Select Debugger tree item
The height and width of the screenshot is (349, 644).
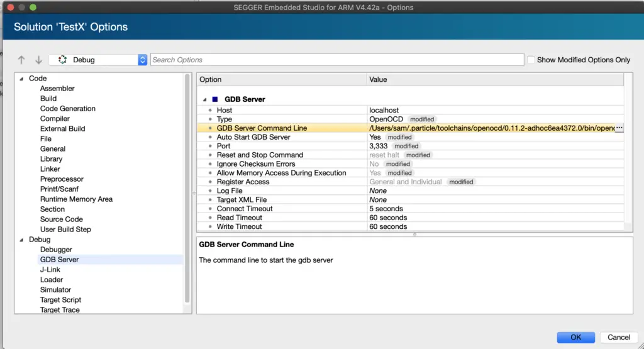point(56,250)
